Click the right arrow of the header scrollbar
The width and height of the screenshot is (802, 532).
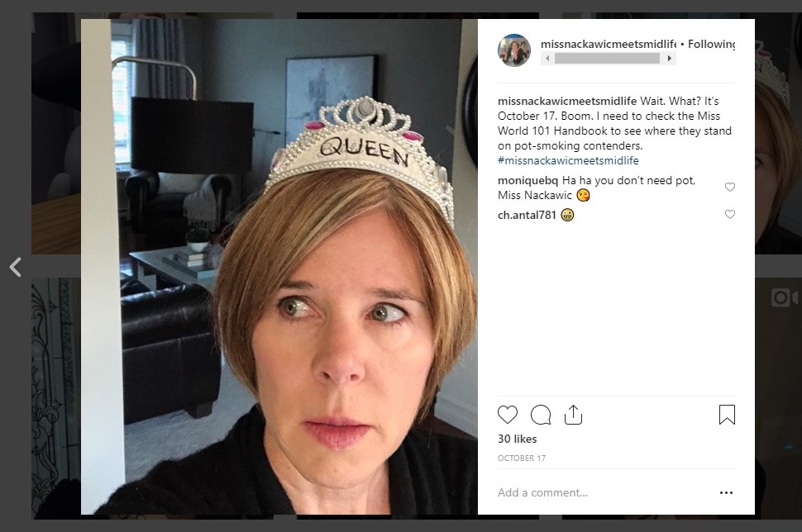click(670, 59)
